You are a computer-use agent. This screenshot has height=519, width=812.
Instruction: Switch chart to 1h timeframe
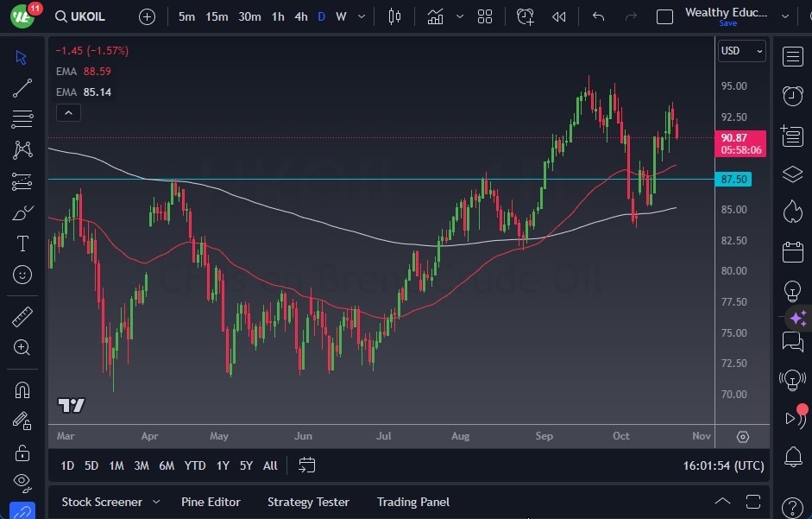click(x=276, y=16)
